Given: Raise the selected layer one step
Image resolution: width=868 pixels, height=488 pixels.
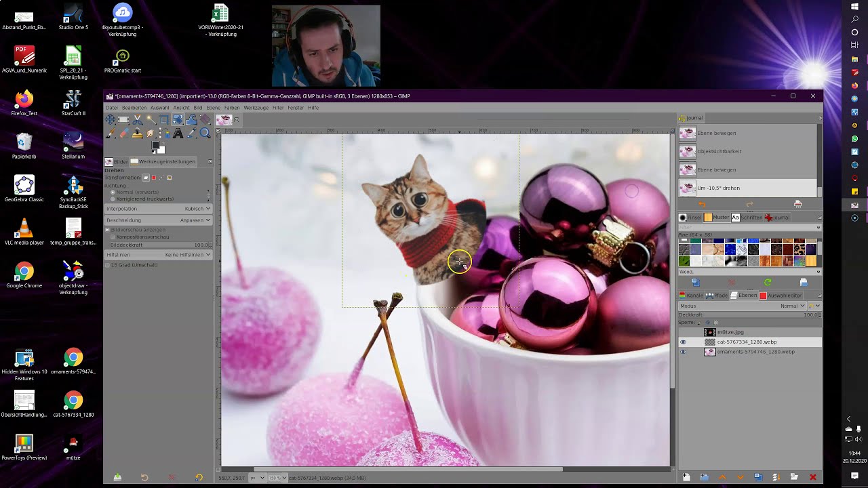Looking at the screenshot, I should click(722, 477).
